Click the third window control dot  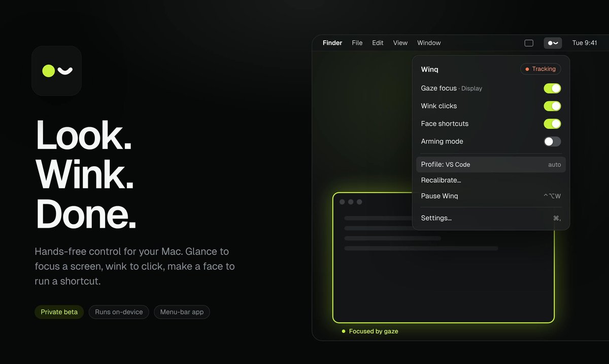(359, 202)
